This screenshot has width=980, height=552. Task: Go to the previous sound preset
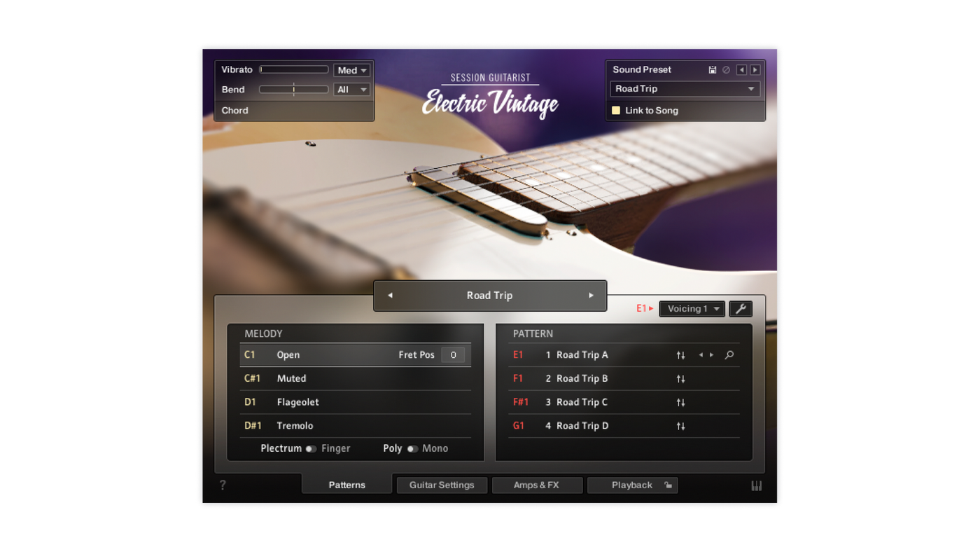point(741,70)
